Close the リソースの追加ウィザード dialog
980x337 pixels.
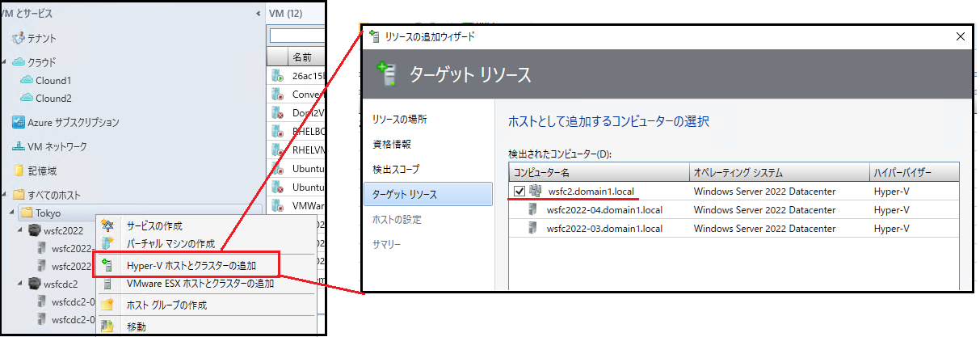pyautogui.click(x=960, y=36)
